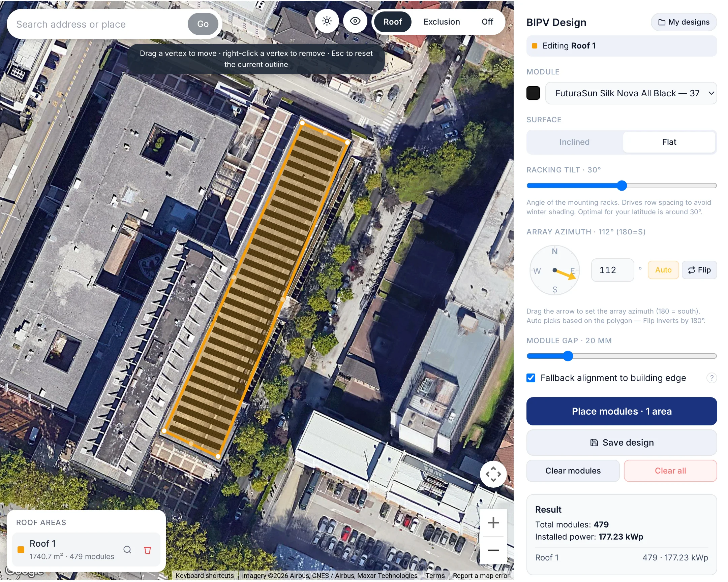
Task: Enable Auto azimuth
Action: point(663,270)
